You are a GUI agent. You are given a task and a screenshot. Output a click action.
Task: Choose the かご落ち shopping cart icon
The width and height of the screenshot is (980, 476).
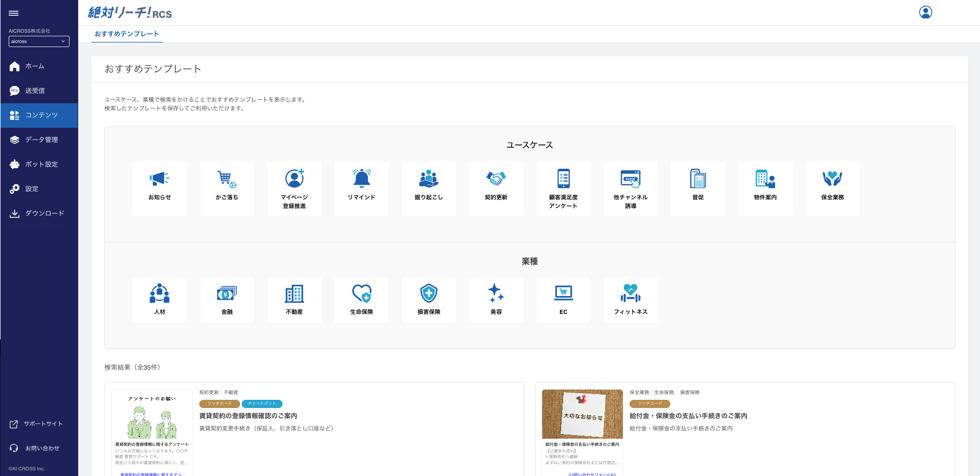click(227, 188)
